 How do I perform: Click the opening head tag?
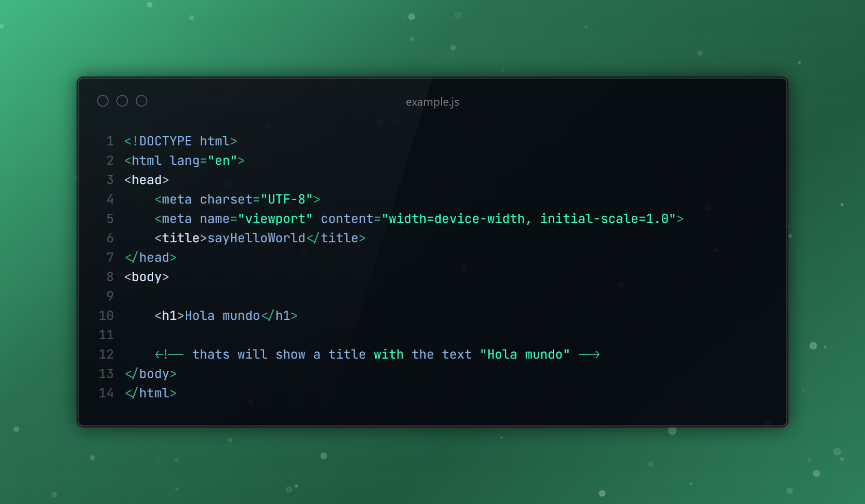tap(146, 180)
